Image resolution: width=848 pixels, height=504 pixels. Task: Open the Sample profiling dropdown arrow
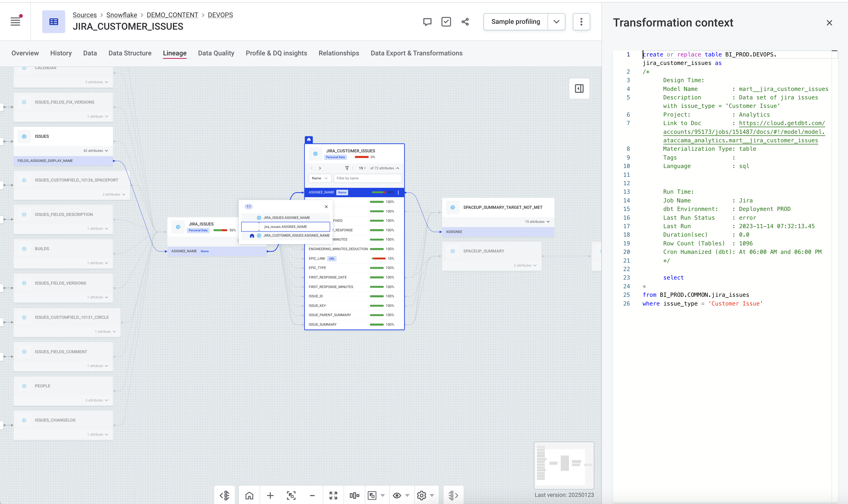coord(556,22)
